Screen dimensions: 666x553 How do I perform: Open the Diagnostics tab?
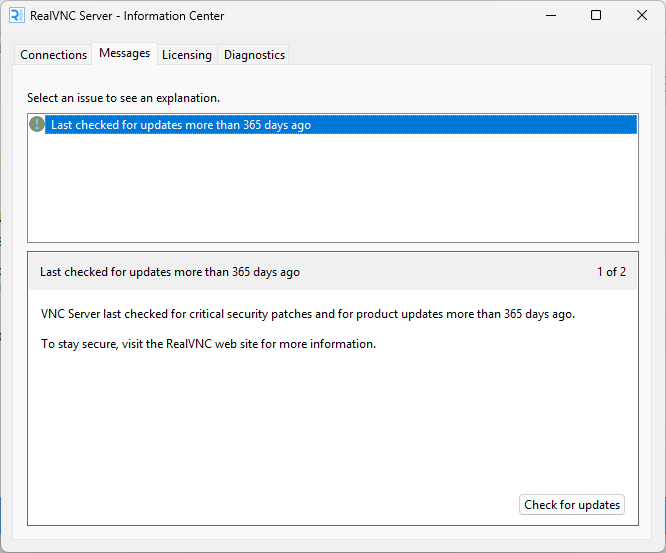254,55
